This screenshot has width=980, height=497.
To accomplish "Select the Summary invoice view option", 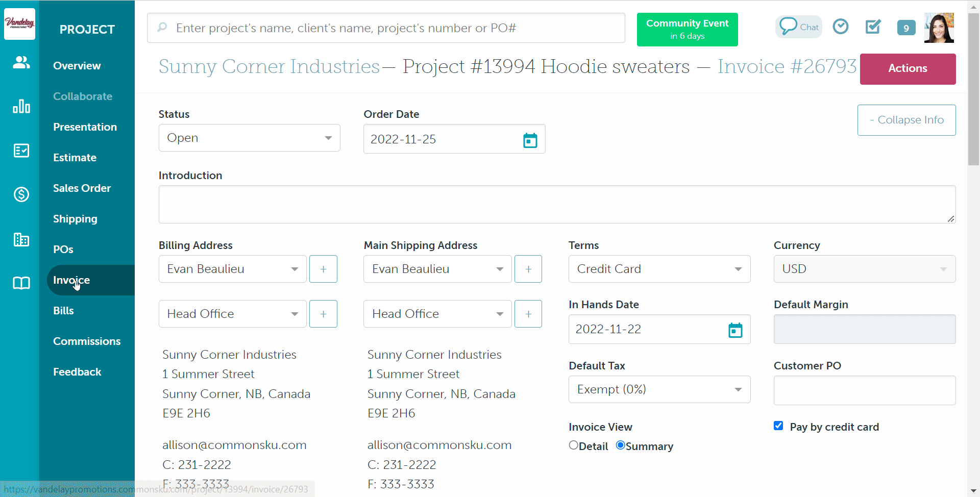I will coord(621,445).
